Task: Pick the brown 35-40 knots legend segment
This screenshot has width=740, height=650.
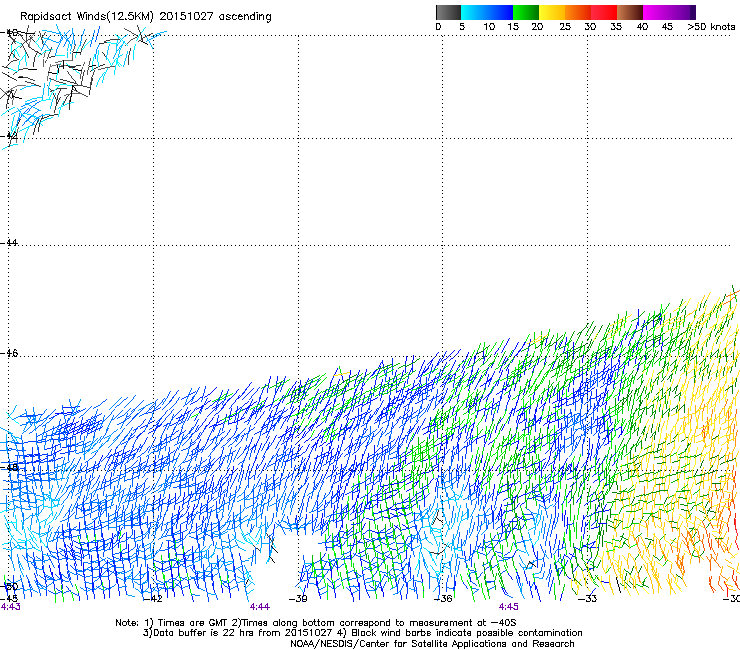Action: [630, 12]
